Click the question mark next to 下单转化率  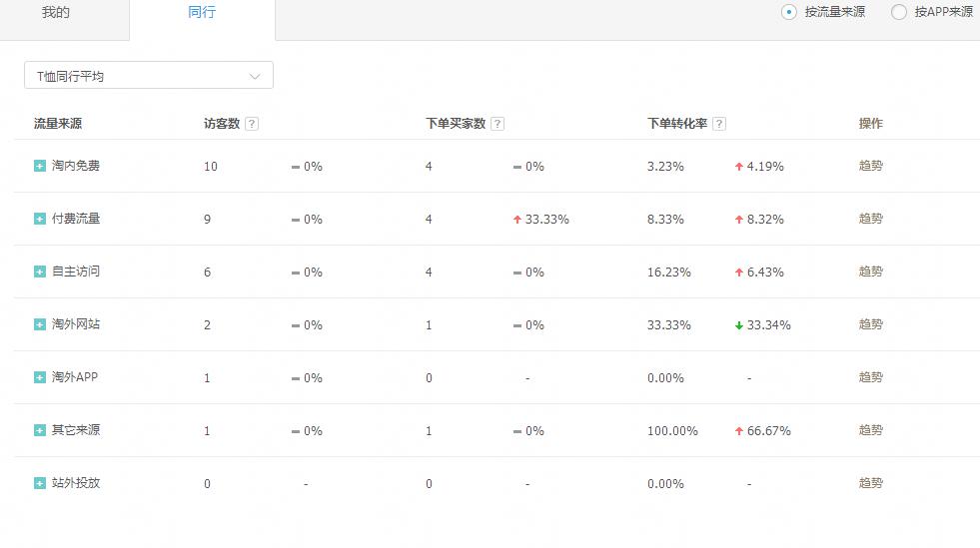[719, 124]
